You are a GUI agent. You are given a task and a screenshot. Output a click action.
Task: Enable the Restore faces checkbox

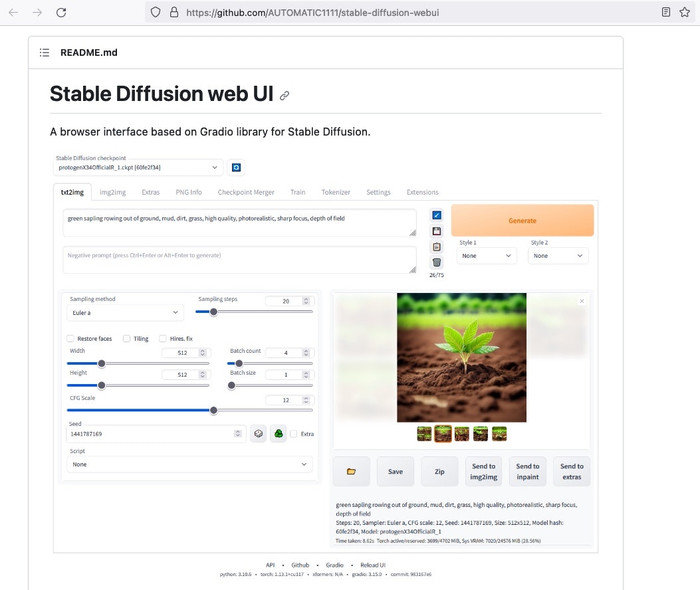click(70, 338)
